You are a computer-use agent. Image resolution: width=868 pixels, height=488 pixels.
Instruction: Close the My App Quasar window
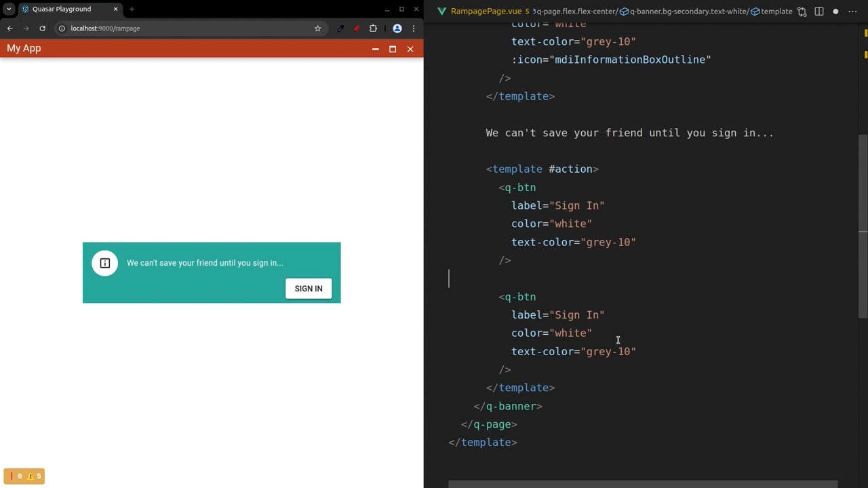(410, 49)
